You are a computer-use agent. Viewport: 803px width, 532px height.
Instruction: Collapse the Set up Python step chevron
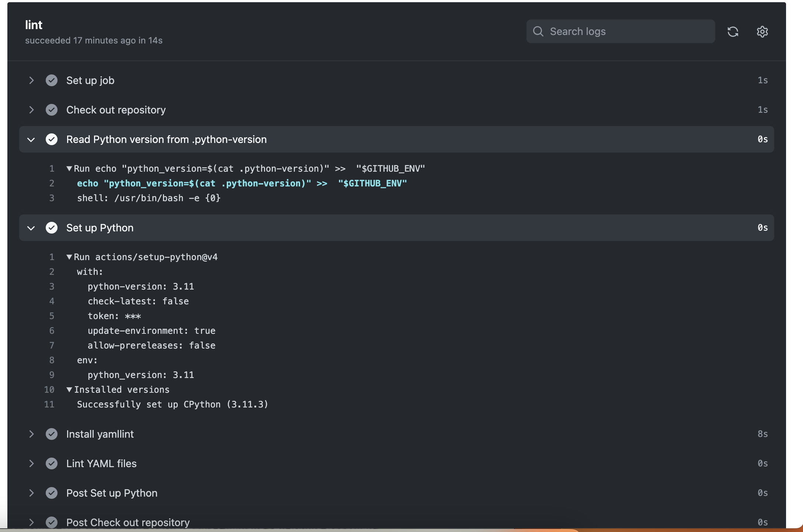tap(31, 228)
